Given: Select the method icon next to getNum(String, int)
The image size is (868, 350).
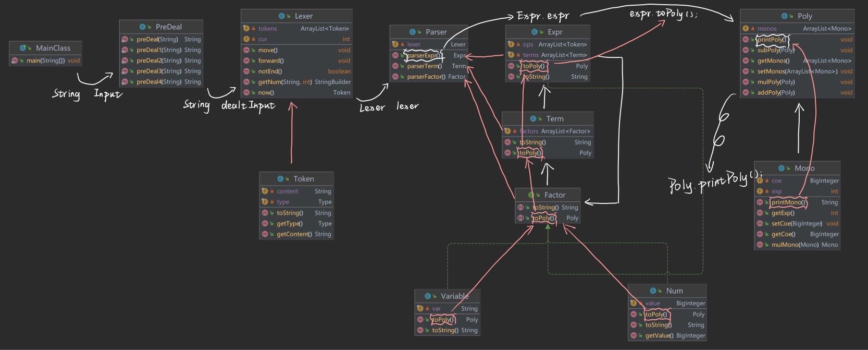Looking at the screenshot, I should click(246, 82).
